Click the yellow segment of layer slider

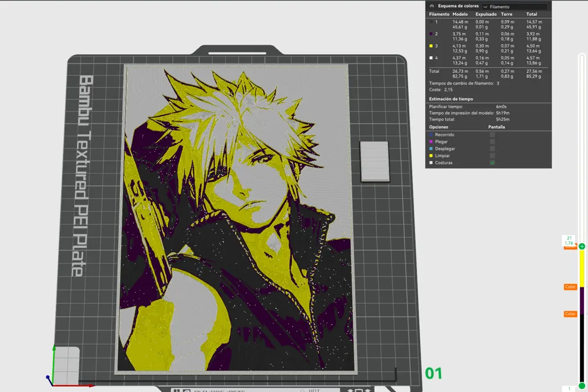[582, 269]
